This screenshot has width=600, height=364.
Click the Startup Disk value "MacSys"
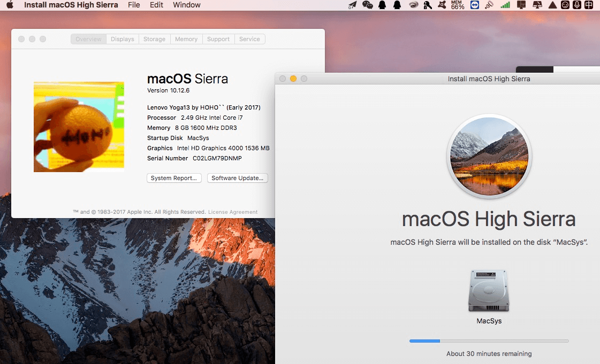pos(198,138)
